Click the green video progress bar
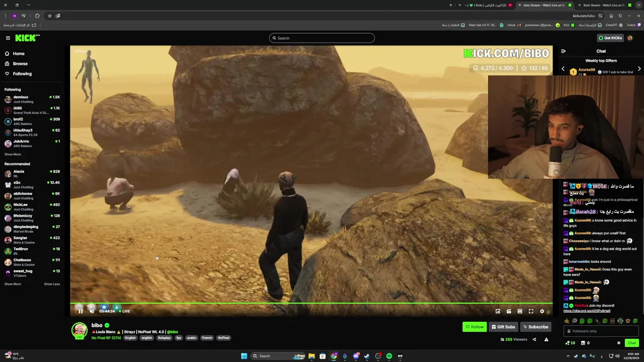The image size is (644, 362). (x=311, y=303)
